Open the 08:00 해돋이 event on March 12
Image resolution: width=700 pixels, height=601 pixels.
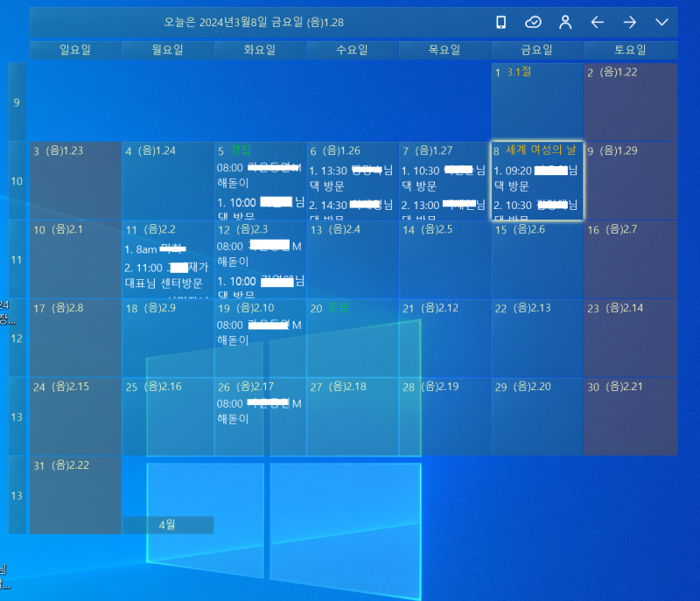259,254
